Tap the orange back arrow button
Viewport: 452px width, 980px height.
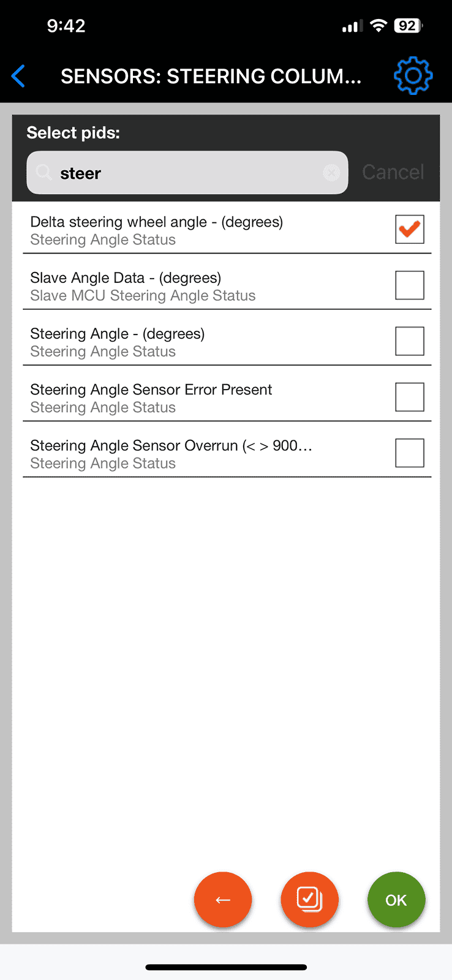[223, 900]
